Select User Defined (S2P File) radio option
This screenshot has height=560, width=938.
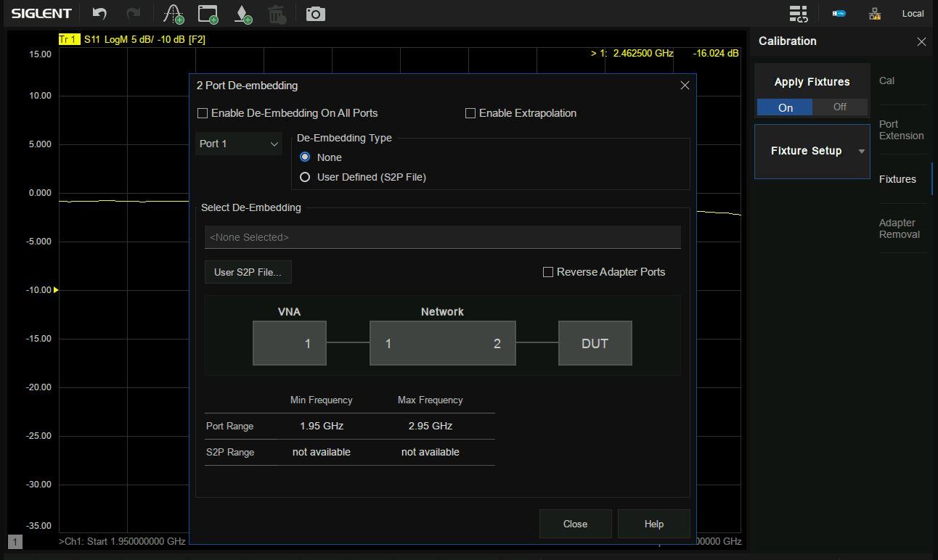[x=305, y=177]
